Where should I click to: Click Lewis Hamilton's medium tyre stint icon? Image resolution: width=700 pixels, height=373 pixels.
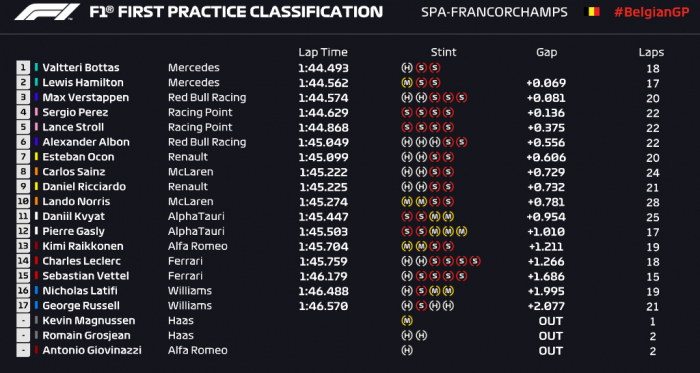[407, 83]
